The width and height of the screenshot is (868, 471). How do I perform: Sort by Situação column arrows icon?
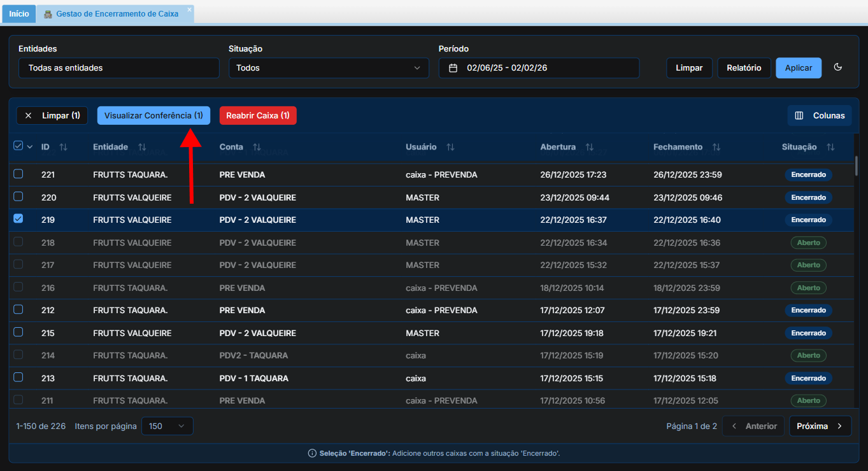(830, 147)
